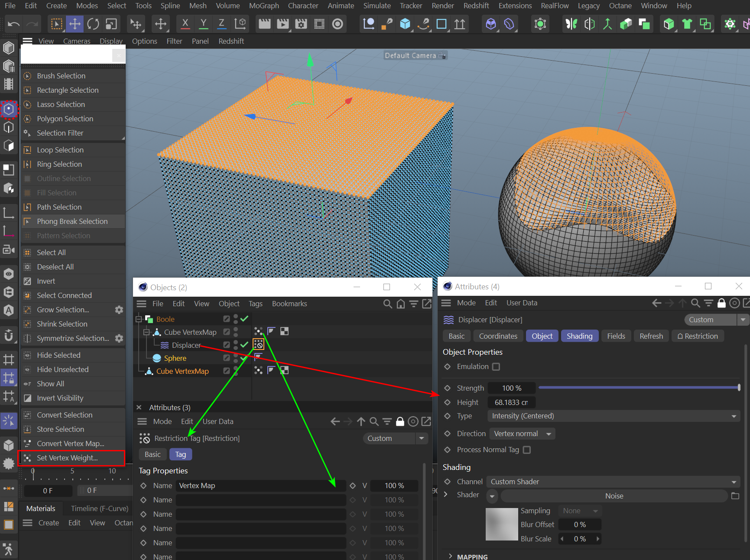Screen dimensions: 750x560
Task: Switch to Timeline (F-Curve) tab
Action: 100,508
